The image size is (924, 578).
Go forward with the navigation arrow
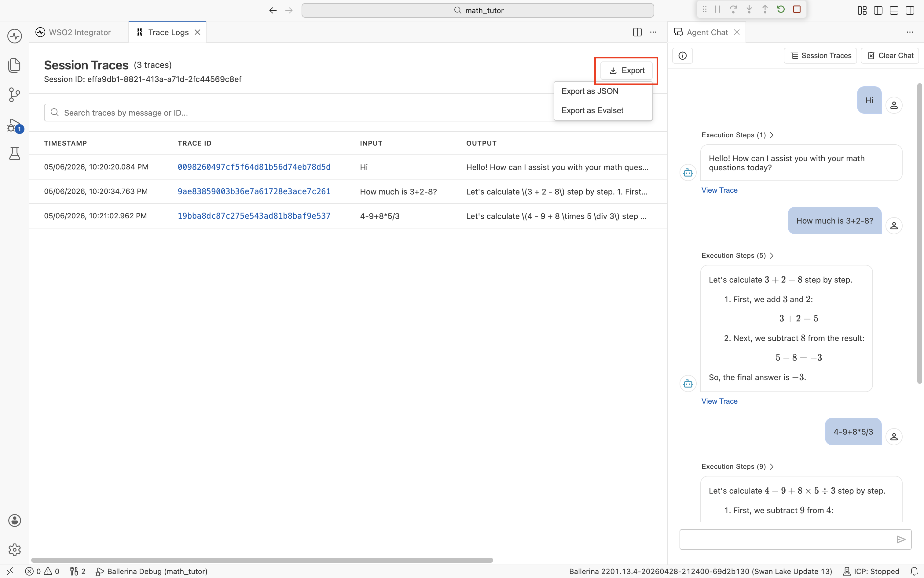tap(289, 10)
